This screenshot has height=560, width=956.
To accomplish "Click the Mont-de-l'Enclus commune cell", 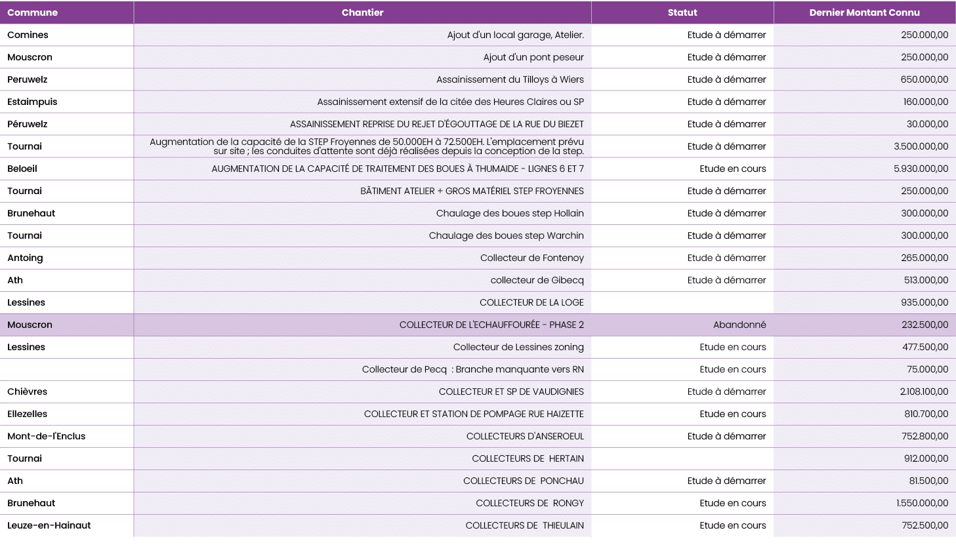I will click(x=47, y=436).
